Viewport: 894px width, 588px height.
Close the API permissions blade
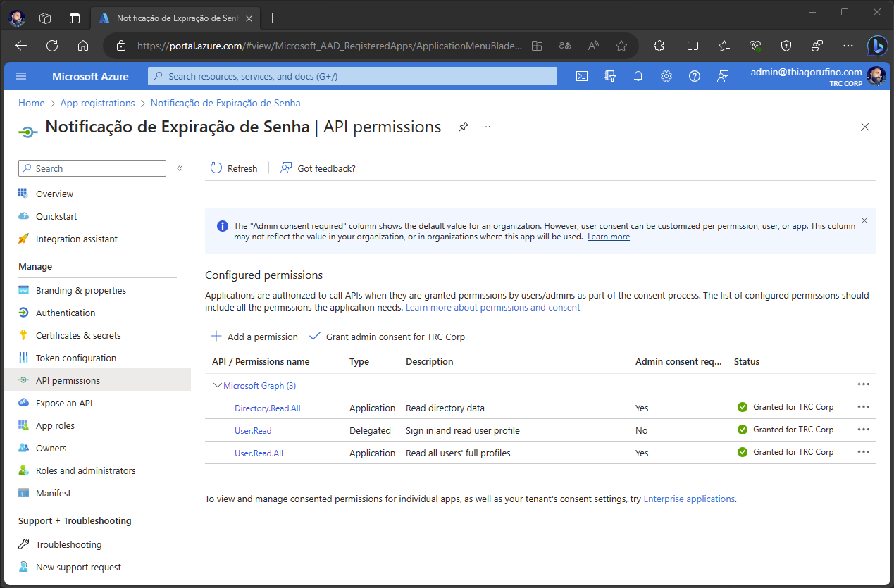click(x=865, y=127)
